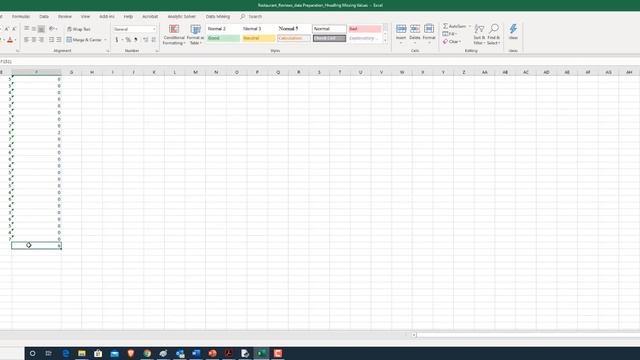The image size is (640, 360).
Task: Open the View tab
Action: coord(85,17)
